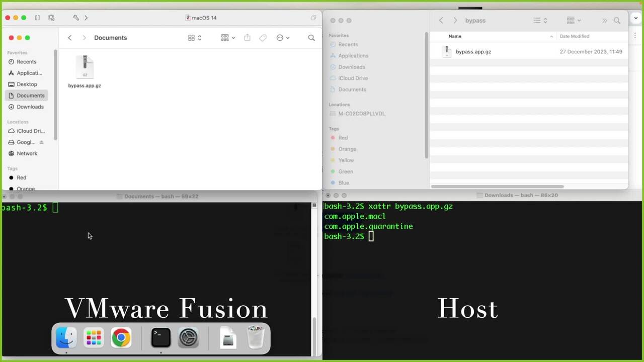Image resolution: width=644 pixels, height=362 pixels.
Task: Start a search in the guest Finder window
Action: 311,38
